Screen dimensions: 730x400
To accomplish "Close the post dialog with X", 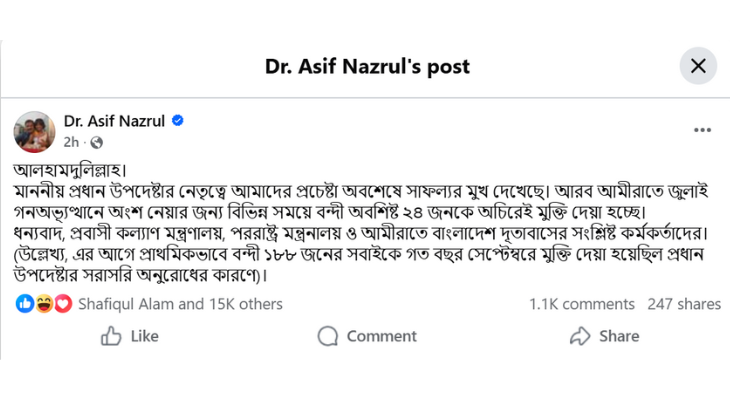I will click(698, 66).
